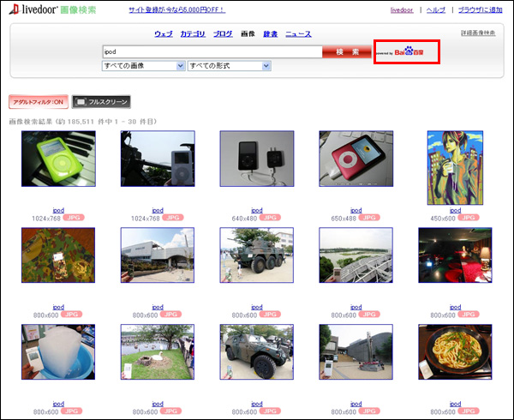Open the six-wheeled armored vehicle thumbnail
This screenshot has height=420, width=514.
[x=256, y=255]
